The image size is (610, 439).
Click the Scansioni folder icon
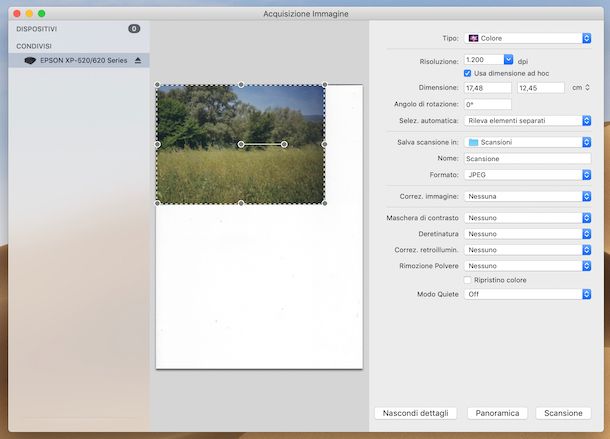(473, 142)
